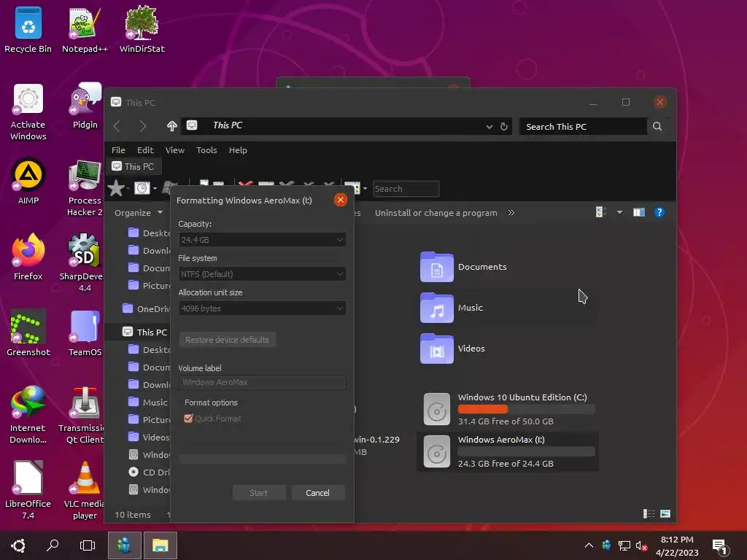Viewport: 747px width, 560px height.
Task: Open the Windows 10 Ubuntu Edition (C:) drive
Action: [x=508, y=409]
